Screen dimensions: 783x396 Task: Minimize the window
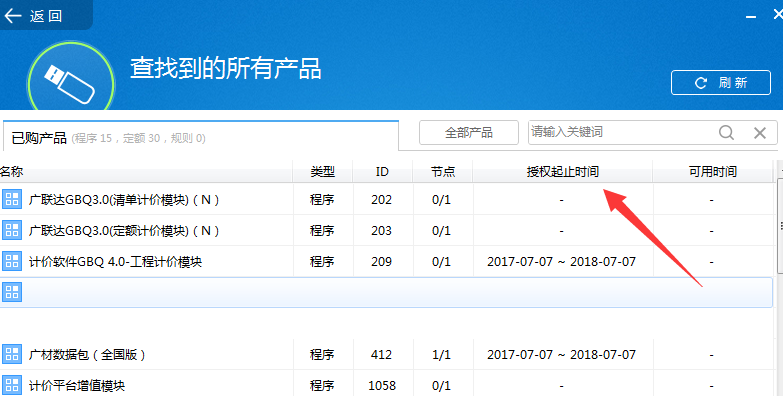pos(751,16)
